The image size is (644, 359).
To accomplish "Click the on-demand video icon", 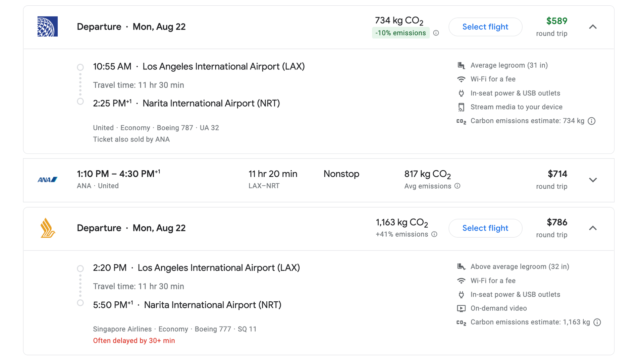I will 462,308.
